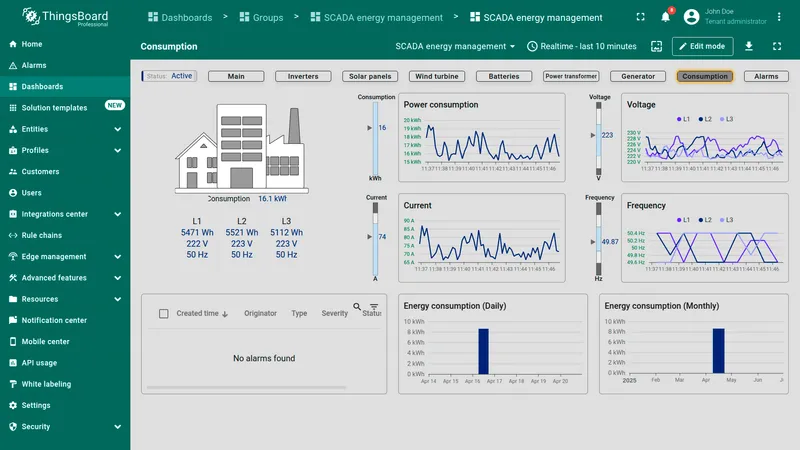Click the Consumption vertical level gauge
This screenshot has width=800, height=450.
tap(376, 138)
